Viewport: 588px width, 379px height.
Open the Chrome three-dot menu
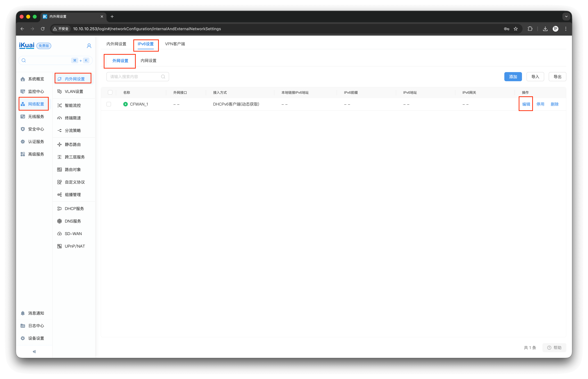pyautogui.click(x=566, y=29)
